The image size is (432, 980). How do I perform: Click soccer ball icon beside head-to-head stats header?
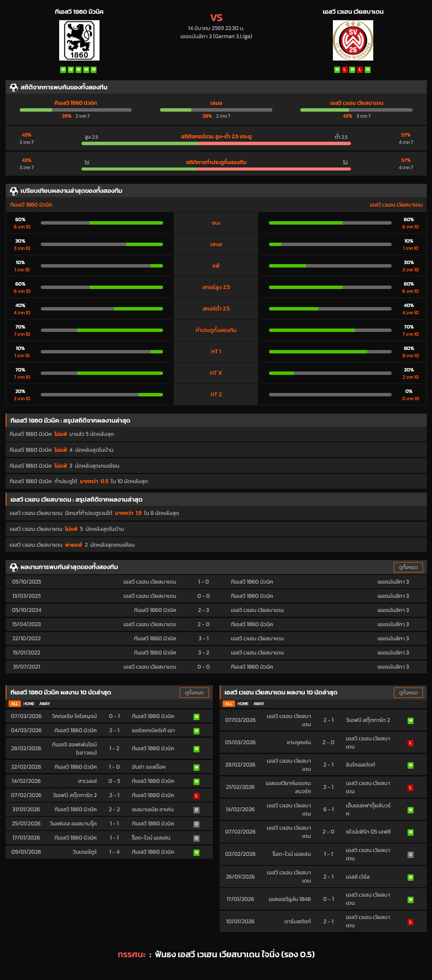point(14,88)
